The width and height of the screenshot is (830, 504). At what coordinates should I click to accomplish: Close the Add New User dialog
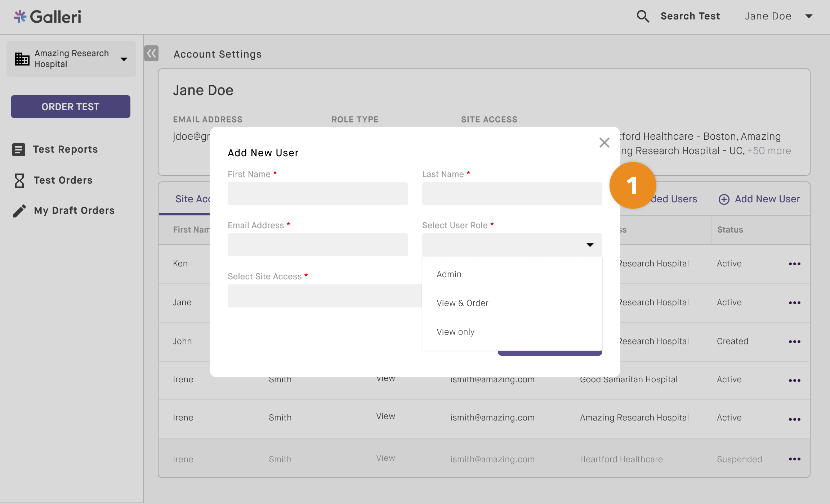pyautogui.click(x=604, y=143)
